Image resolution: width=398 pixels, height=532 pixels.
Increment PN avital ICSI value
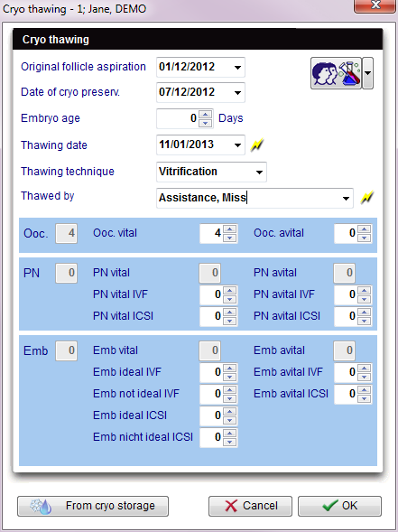[x=364, y=313]
